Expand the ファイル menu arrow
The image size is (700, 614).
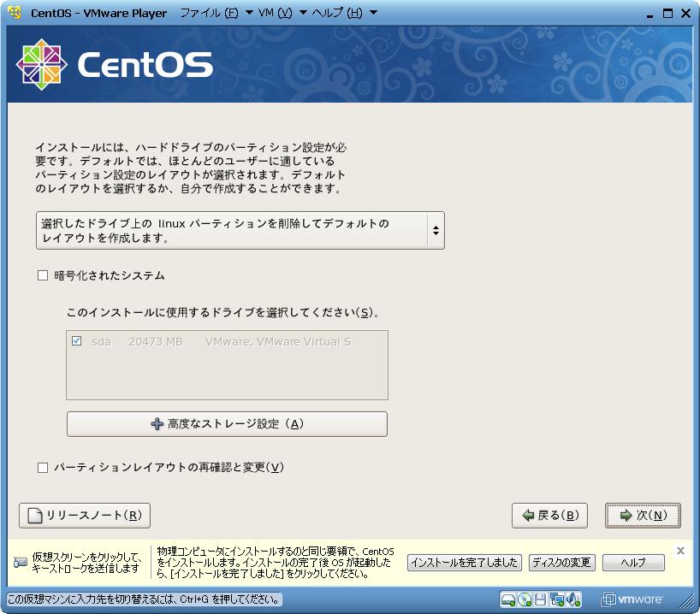click(248, 14)
